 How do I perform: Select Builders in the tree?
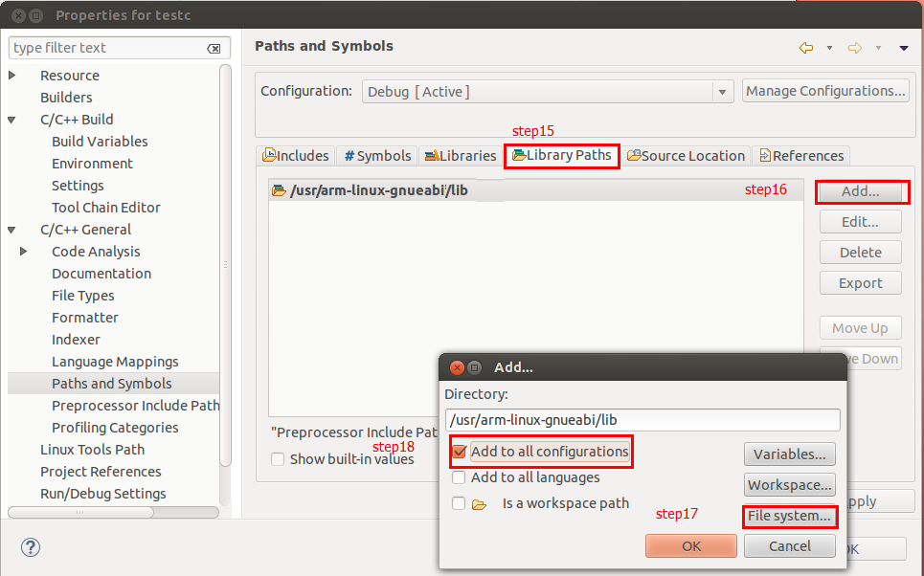pos(66,98)
